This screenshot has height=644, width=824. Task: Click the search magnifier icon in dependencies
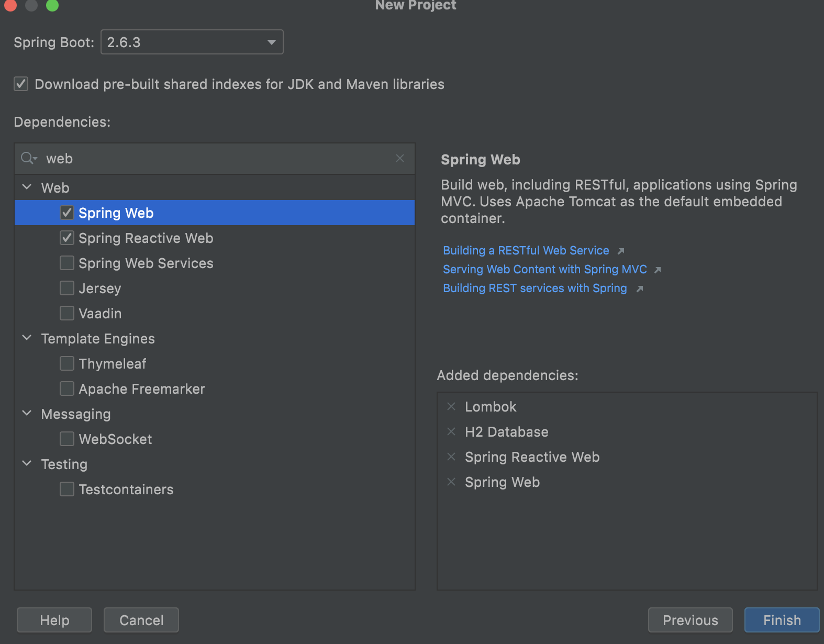tap(29, 158)
